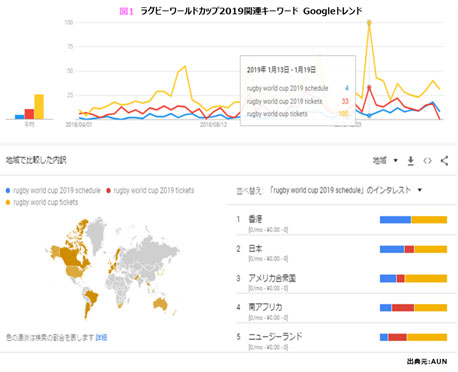The image size is (458, 372).
Task: Click the embed code icon
Action: tap(427, 161)
